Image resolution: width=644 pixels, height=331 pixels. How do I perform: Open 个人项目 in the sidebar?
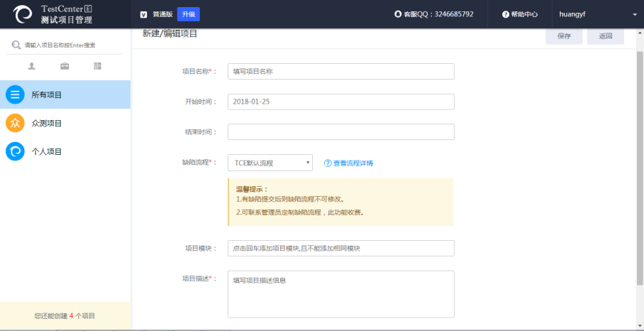pos(47,151)
